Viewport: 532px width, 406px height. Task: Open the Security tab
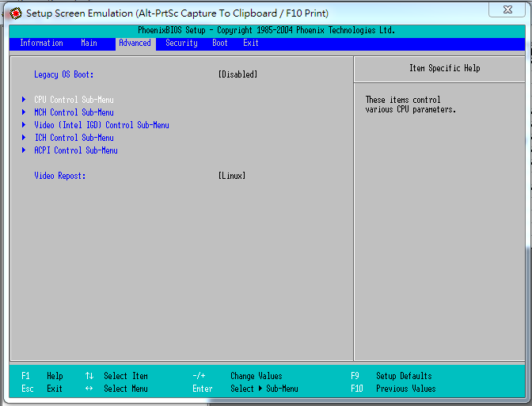181,43
